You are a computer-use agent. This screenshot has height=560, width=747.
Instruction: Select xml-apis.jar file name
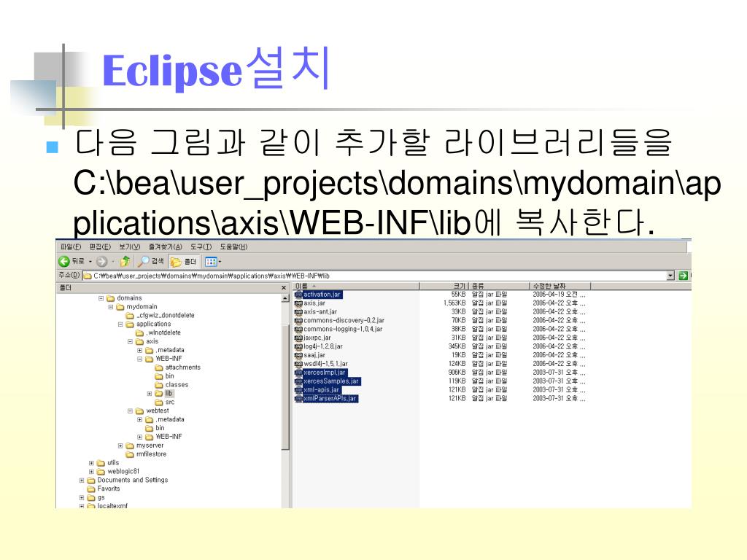(x=322, y=390)
